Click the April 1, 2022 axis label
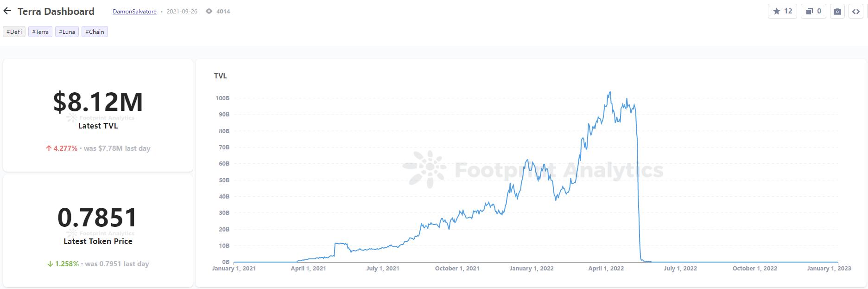The height and width of the screenshot is (289, 868). 606,268
